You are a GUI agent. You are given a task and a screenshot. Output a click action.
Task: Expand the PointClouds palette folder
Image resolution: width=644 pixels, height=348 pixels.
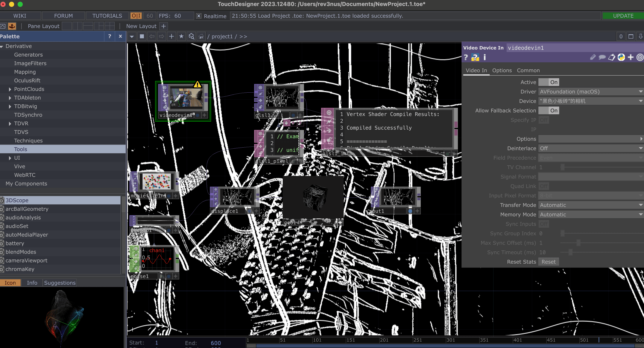(x=10, y=89)
